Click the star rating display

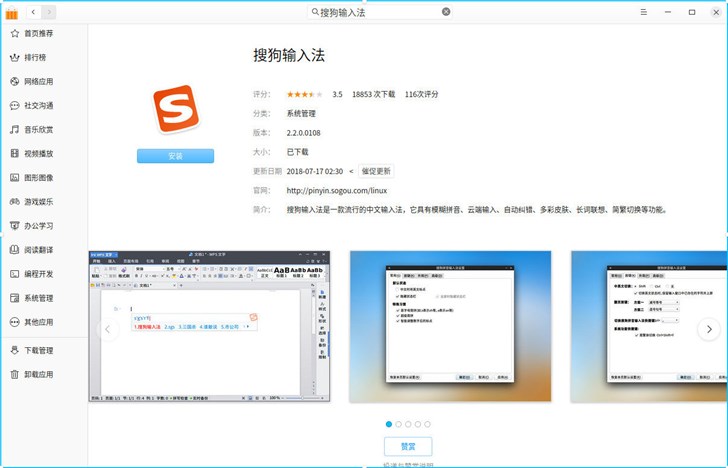click(x=304, y=94)
